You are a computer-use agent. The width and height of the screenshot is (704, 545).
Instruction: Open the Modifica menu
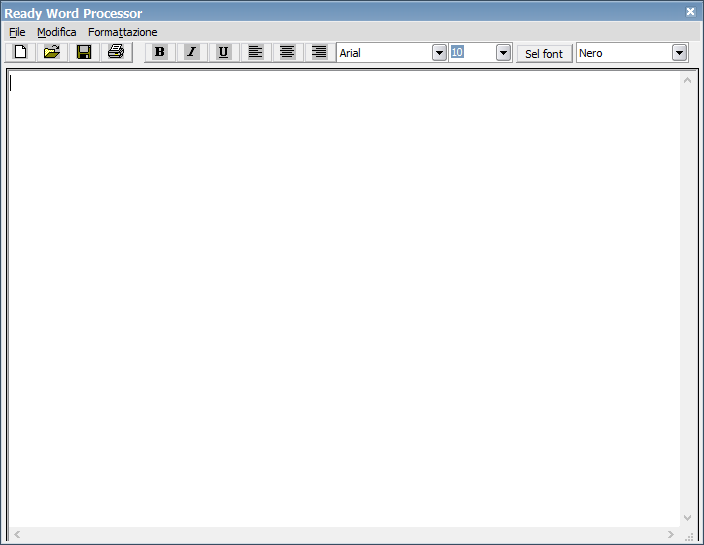pos(57,32)
